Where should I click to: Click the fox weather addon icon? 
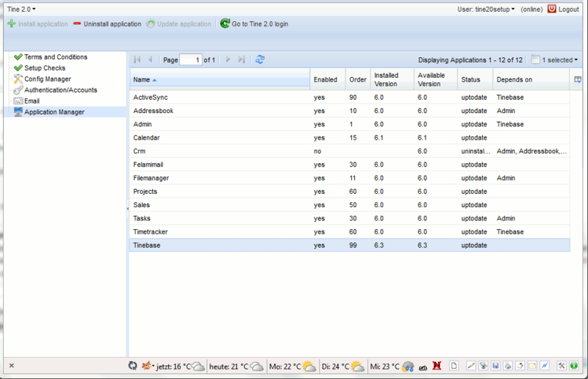(x=146, y=366)
